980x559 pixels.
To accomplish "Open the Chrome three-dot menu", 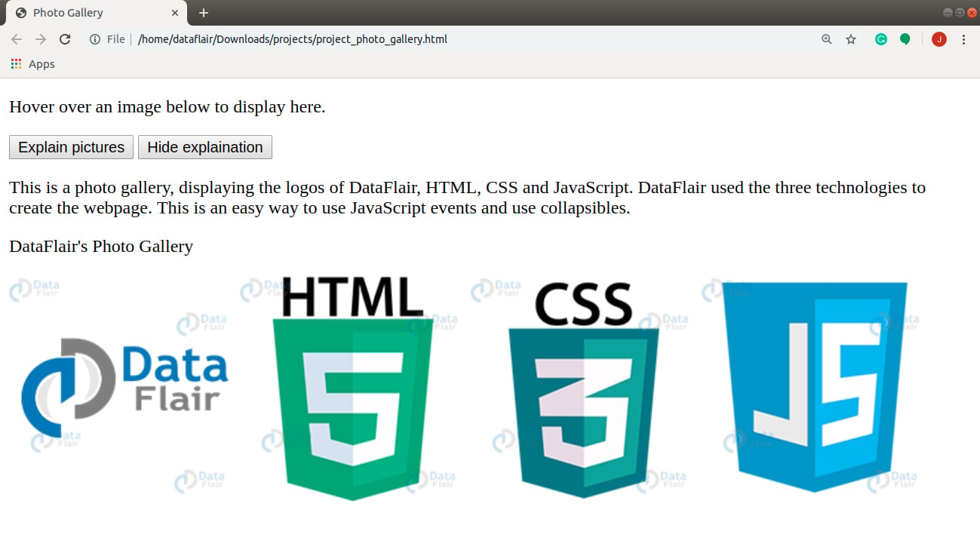I will [x=963, y=39].
